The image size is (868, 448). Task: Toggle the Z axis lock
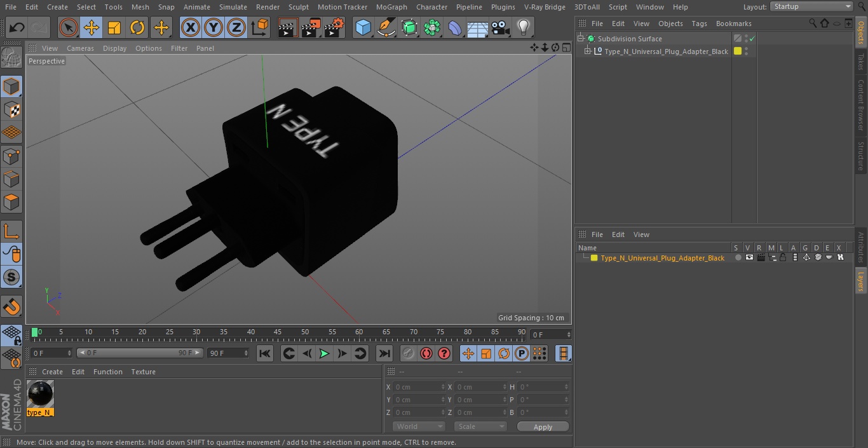coord(236,27)
